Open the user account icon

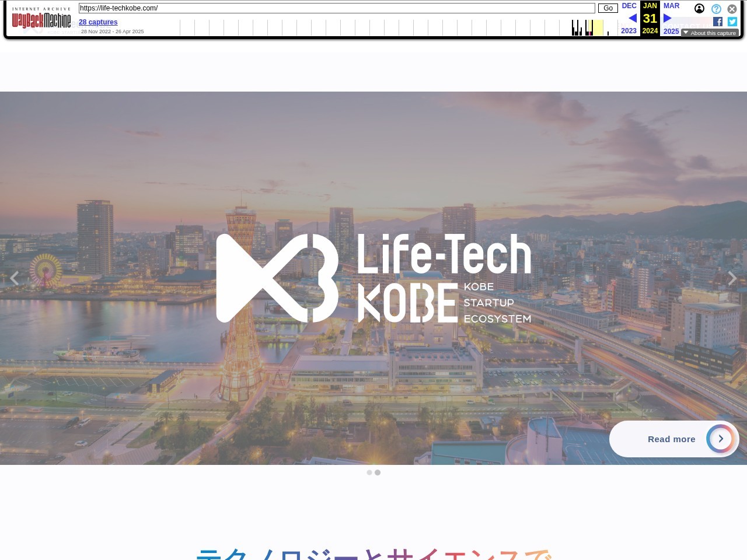[x=699, y=9]
